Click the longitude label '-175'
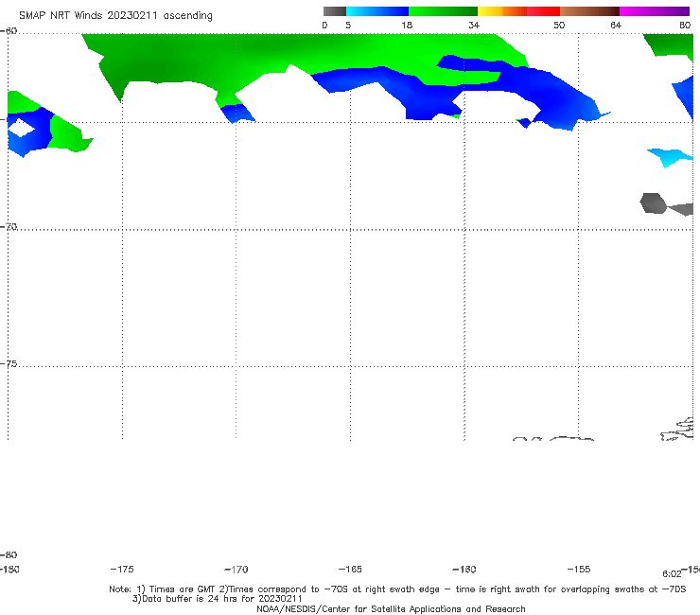Viewport: 700px width, 615px height. click(x=122, y=569)
